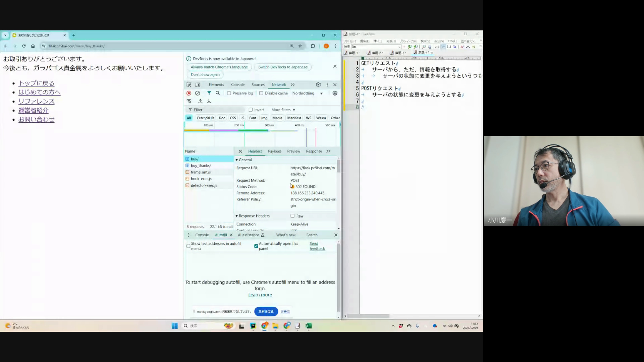This screenshot has width=644, height=362.
Task: Toggle device toolbar icon
Action: coord(198,85)
